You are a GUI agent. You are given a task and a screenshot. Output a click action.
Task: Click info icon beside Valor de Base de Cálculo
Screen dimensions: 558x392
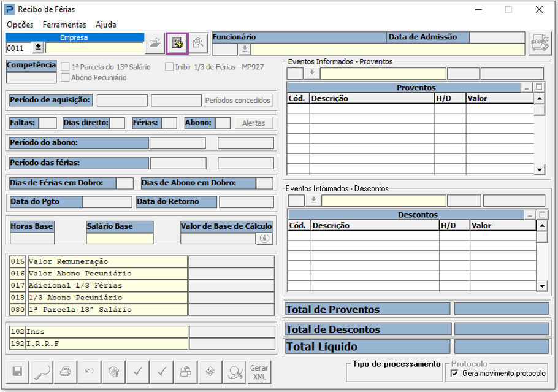point(264,238)
